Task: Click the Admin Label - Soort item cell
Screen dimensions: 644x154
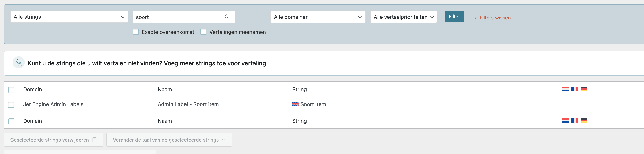Action: [188, 104]
